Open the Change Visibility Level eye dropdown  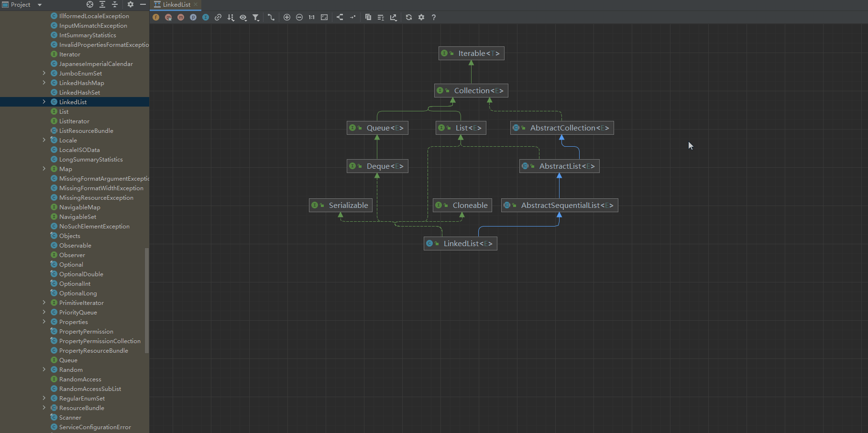click(243, 17)
